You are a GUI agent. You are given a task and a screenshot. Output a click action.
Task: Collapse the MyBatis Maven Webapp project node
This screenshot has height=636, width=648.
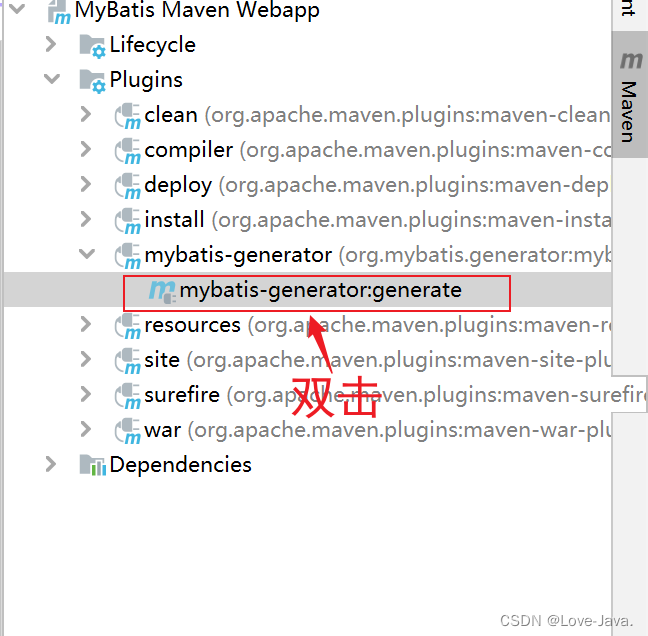pyautogui.click(x=17, y=8)
